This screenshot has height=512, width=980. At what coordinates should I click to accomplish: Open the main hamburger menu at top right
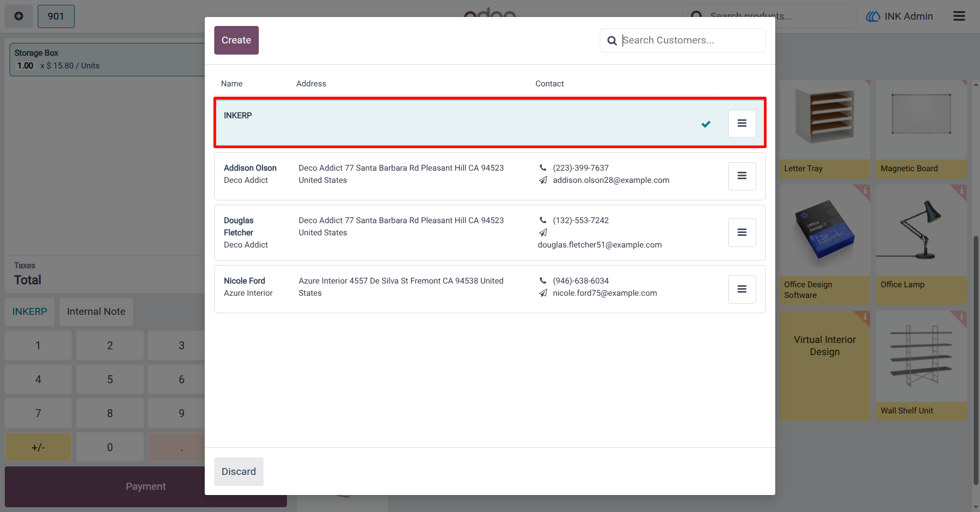point(959,16)
